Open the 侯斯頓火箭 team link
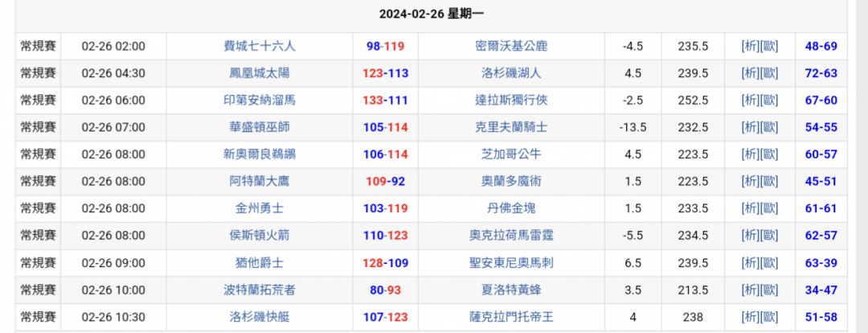The height and width of the screenshot is (333, 868). (x=260, y=236)
